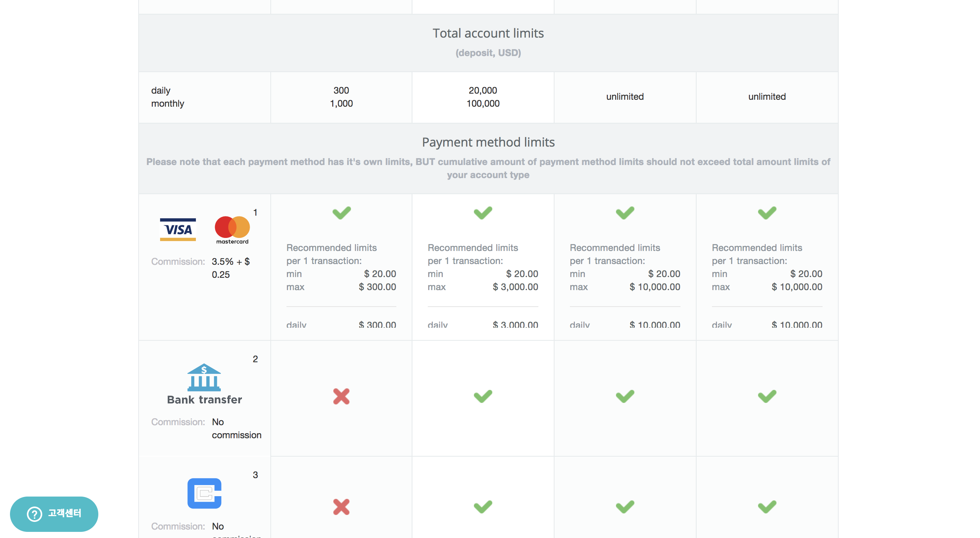Viewport: 980px width, 538px height.
Task: Open the 고객센터 support button
Action: [54, 514]
